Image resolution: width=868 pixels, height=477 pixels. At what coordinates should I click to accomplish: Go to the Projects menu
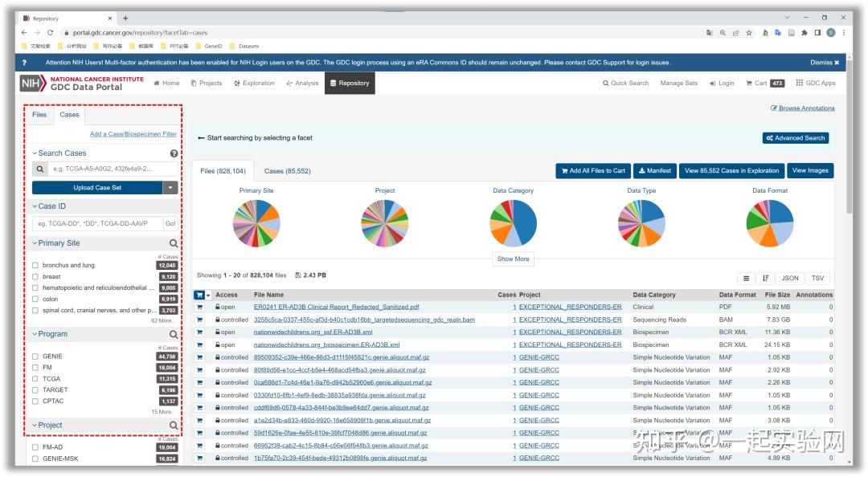point(207,83)
